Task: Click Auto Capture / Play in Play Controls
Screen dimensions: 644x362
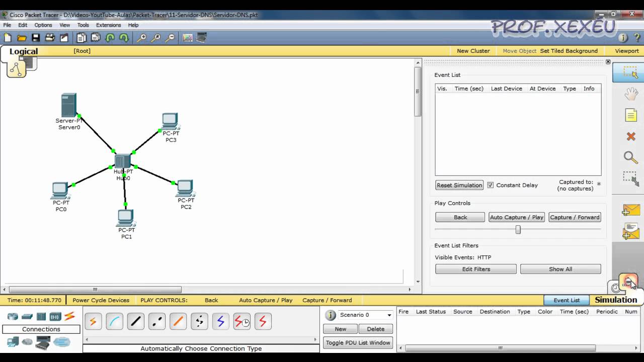Action: 517,217
